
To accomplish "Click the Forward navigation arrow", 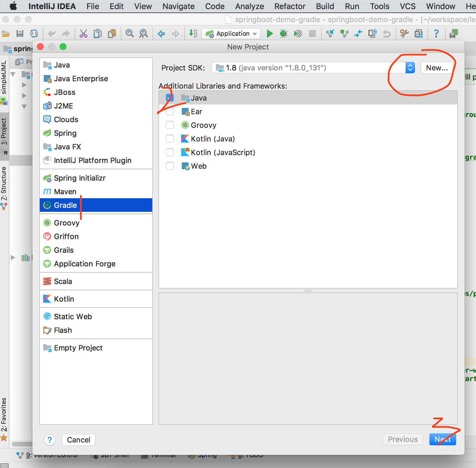I will click(x=176, y=34).
